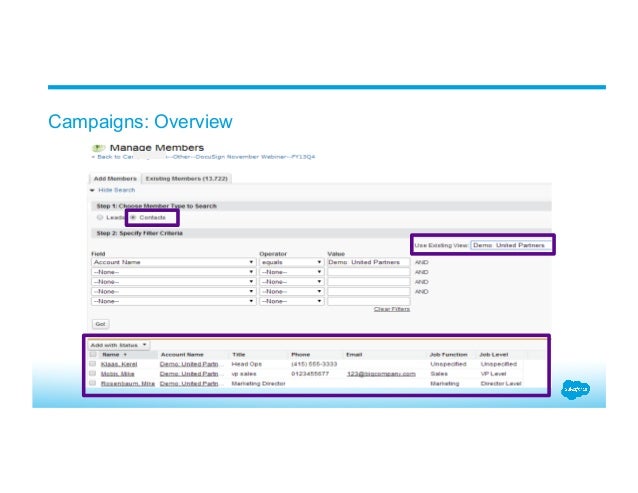Screen dimensions: 638x493
Task: Tick the checkbox for Mobis, Mike
Action: tap(93, 373)
